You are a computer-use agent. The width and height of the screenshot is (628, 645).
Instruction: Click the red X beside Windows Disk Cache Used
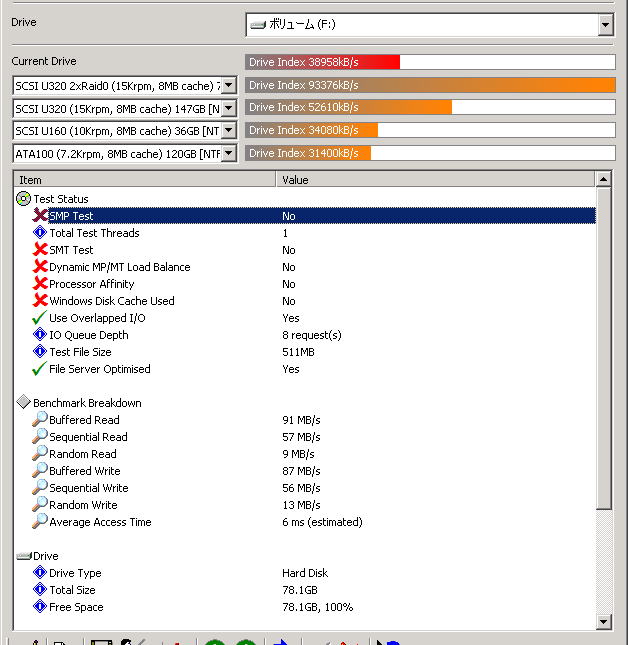(40, 301)
